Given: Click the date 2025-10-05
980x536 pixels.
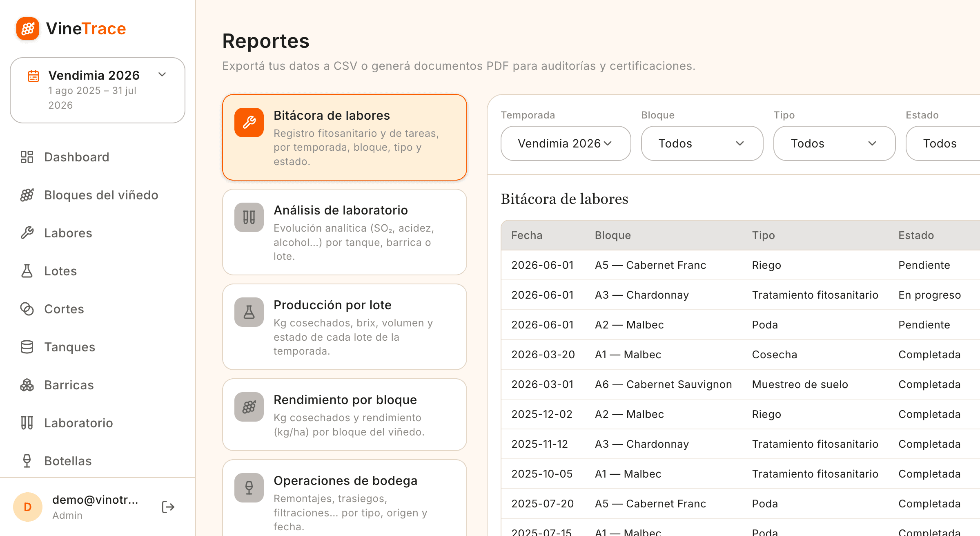Looking at the screenshot, I should (542, 474).
